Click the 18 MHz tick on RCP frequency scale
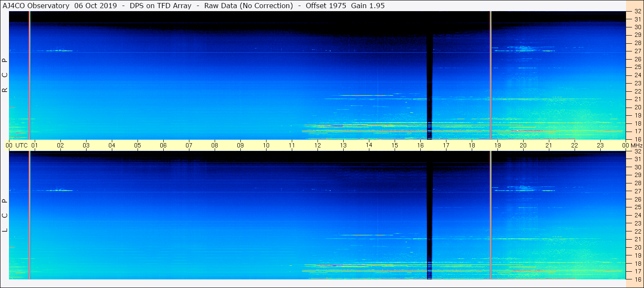 point(637,123)
